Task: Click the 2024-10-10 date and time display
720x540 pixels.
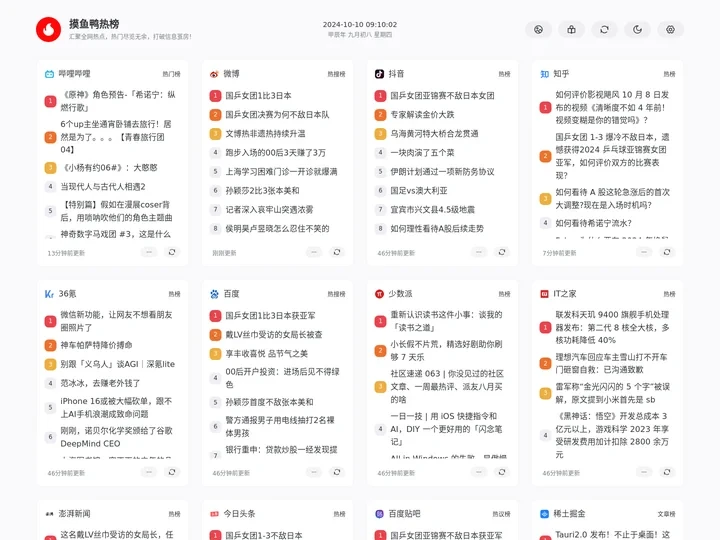Action: pyautogui.click(x=360, y=24)
